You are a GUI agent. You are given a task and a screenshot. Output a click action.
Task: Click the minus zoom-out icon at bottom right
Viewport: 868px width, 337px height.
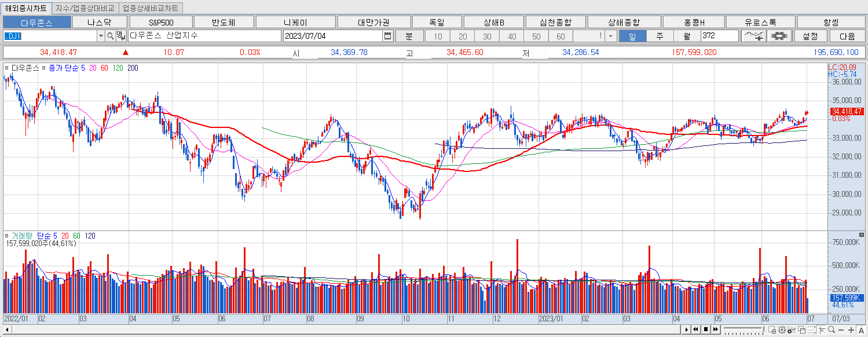[x=841, y=330]
